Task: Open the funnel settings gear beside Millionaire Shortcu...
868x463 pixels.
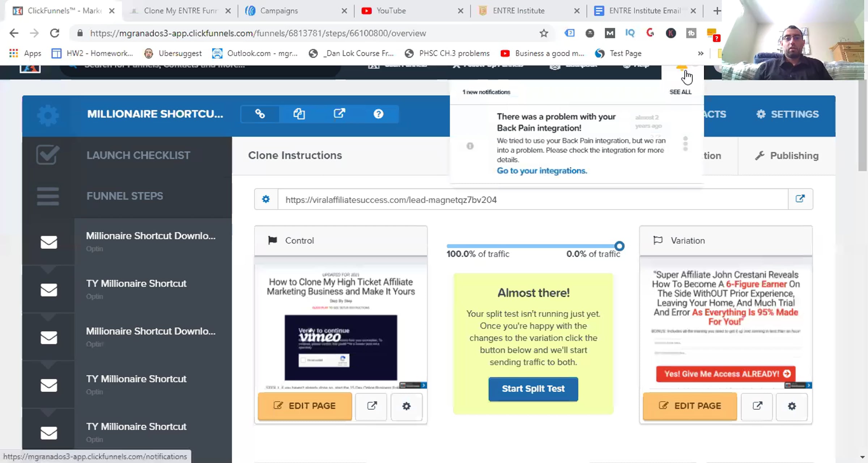Action: 48,115
